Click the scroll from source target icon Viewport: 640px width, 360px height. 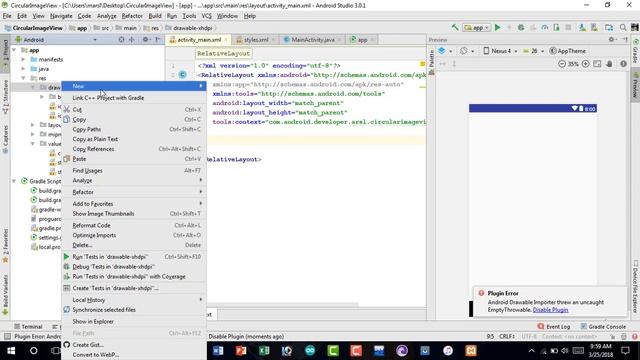pyautogui.click(x=121, y=40)
